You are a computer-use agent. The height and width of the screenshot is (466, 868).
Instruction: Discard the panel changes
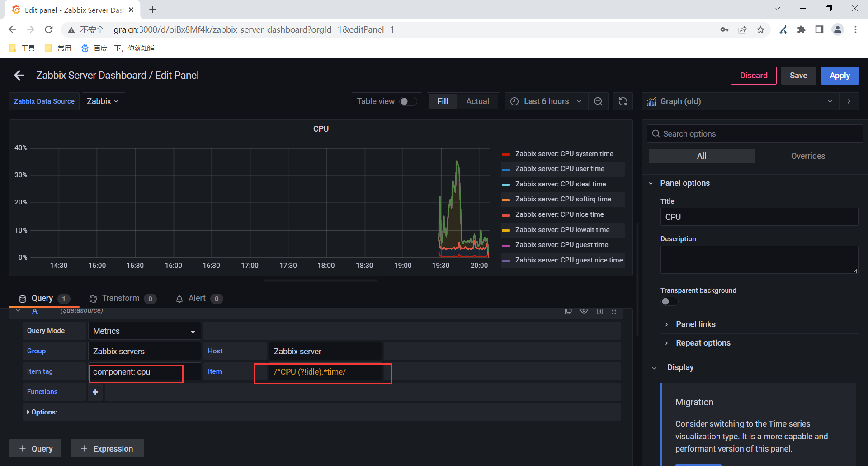(x=754, y=76)
